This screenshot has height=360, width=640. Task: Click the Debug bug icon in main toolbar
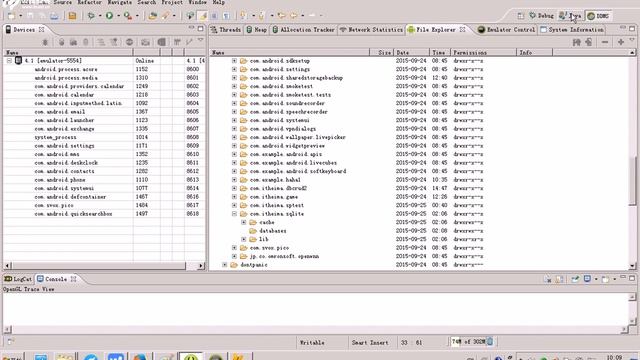coord(91,16)
